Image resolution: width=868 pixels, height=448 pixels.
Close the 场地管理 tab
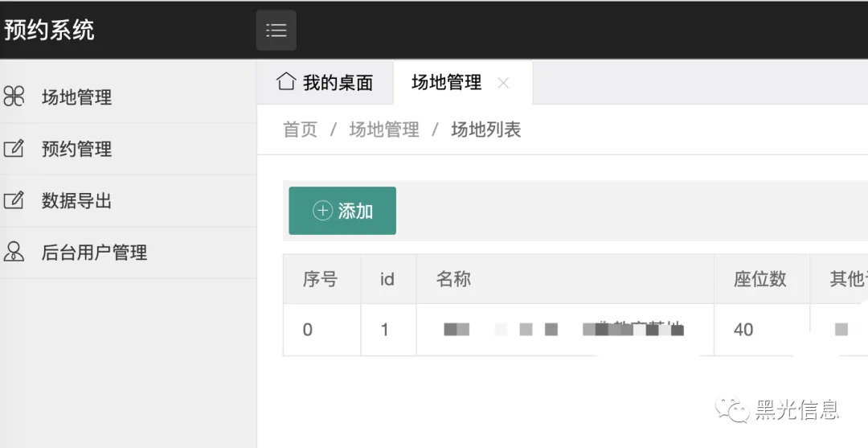click(503, 82)
